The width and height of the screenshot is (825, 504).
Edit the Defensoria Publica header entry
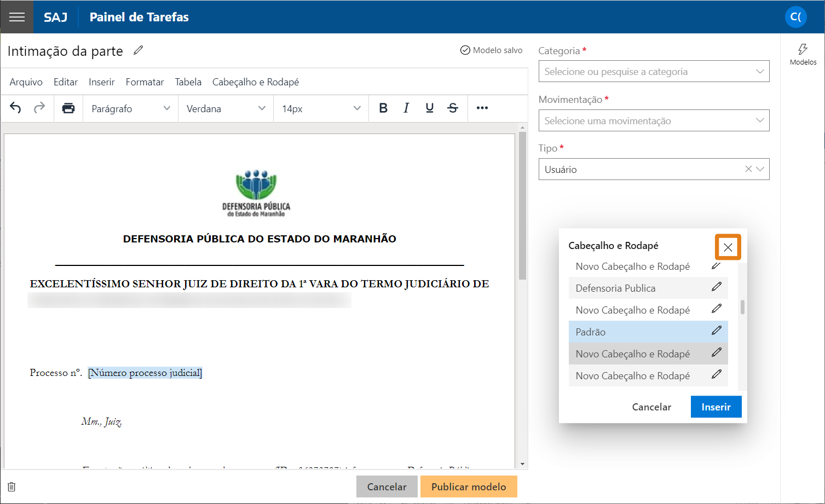pyautogui.click(x=717, y=287)
